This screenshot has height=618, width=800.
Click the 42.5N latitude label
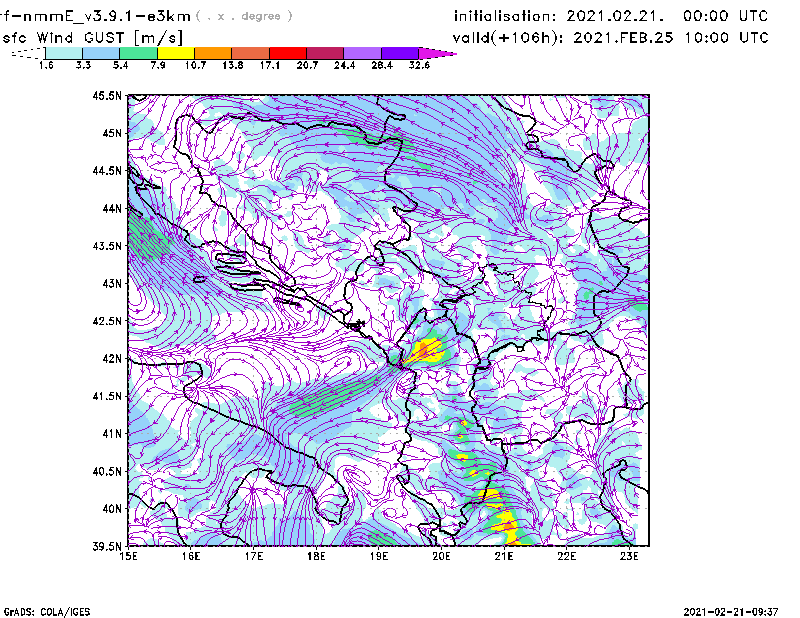(x=108, y=321)
